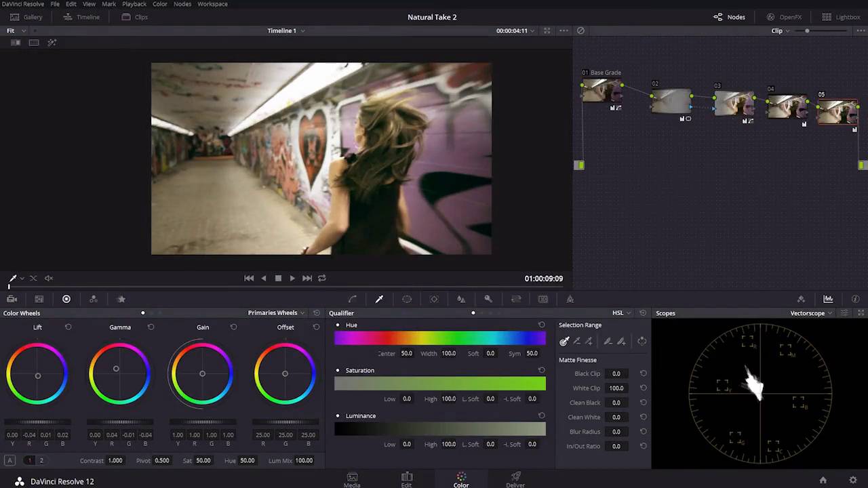
Task: Toggle the Saturation qualifier on or off
Action: click(x=338, y=371)
